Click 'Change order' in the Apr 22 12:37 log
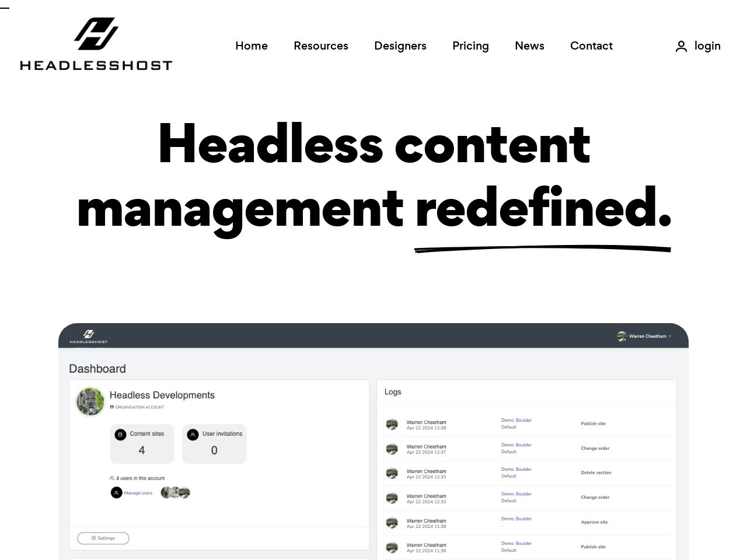 point(595,448)
